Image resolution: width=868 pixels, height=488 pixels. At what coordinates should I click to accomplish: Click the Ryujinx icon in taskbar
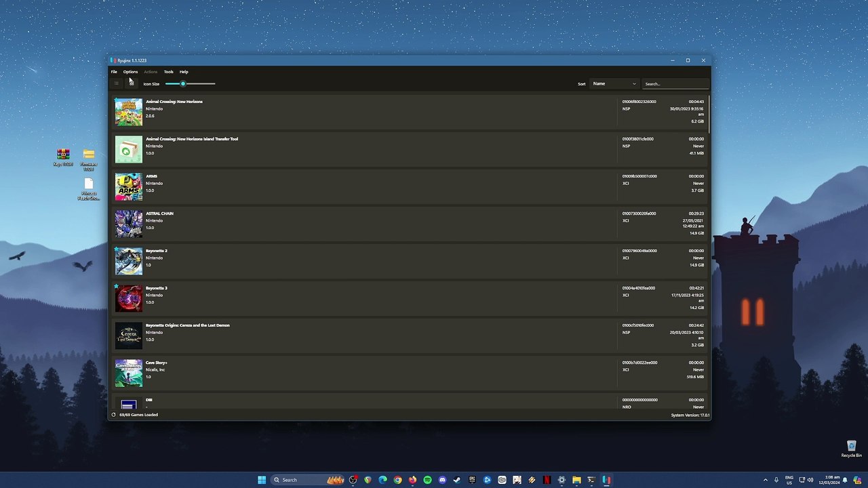pos(606,480)
